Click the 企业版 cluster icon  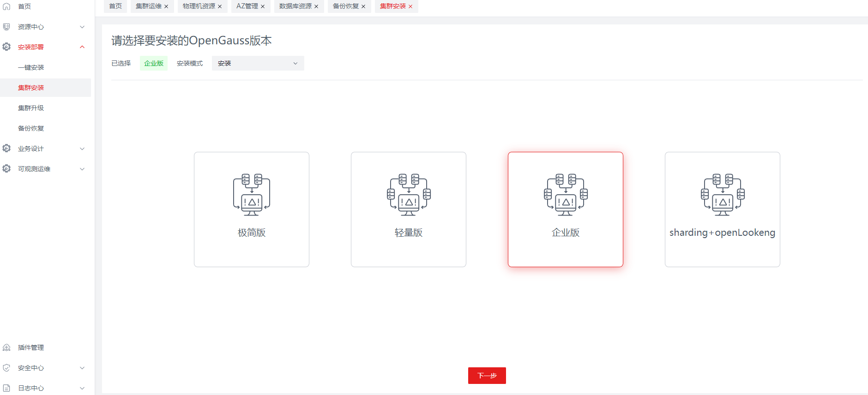tap(565, 194)
